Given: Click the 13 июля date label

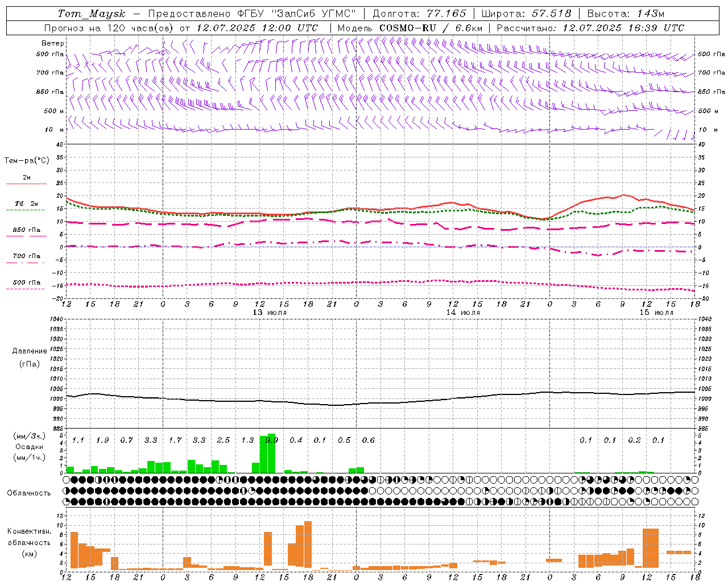Looking at the screenshot, I should [270, 313].
